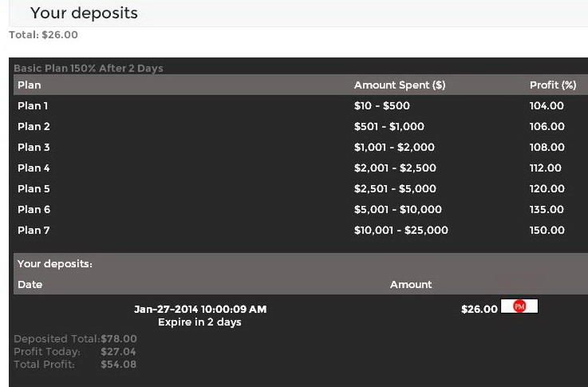This screenshot has height=387, width=588.
Task: Select the Plan 5 row label
Action: [x=34, y=188]
